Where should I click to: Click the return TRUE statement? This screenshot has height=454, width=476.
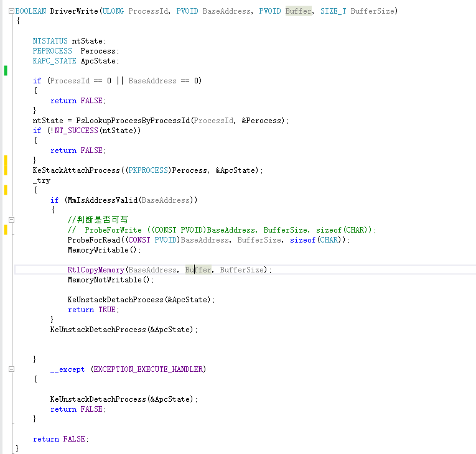pyautogui.click(x=93, y=310)
